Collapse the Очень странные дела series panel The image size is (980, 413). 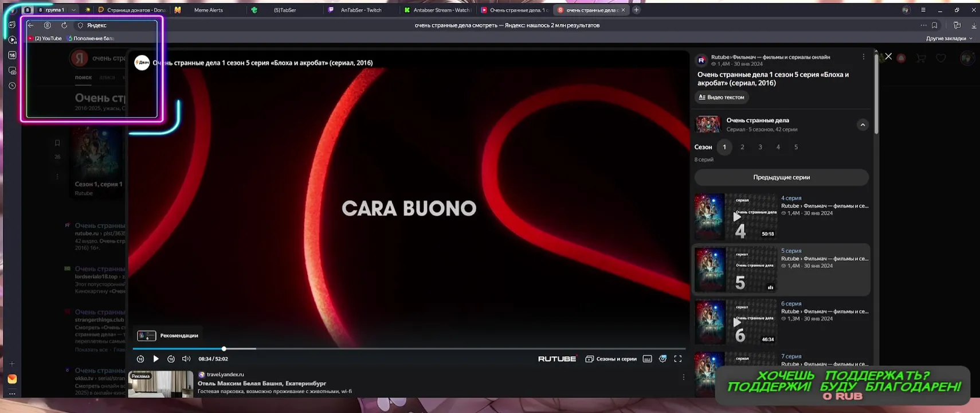[863, 124]
